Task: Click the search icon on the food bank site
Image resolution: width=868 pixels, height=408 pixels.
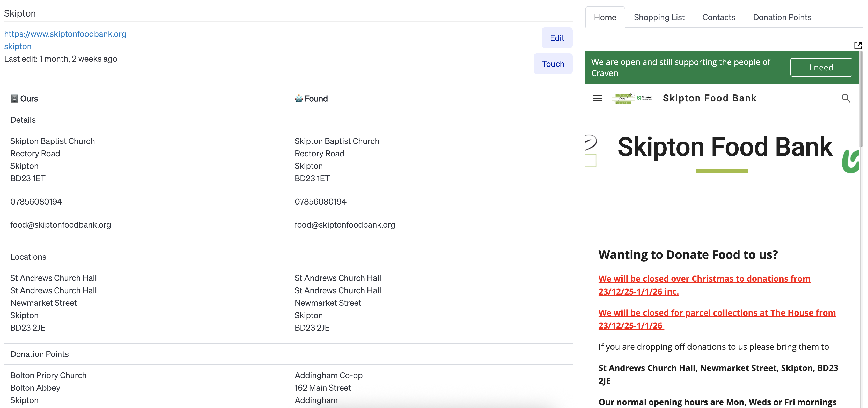Action: coord(846,98)
